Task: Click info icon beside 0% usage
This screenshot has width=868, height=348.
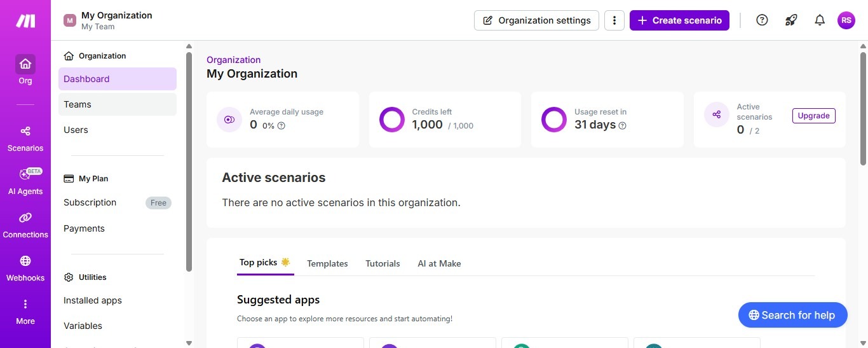Action: tap(281, 126)
